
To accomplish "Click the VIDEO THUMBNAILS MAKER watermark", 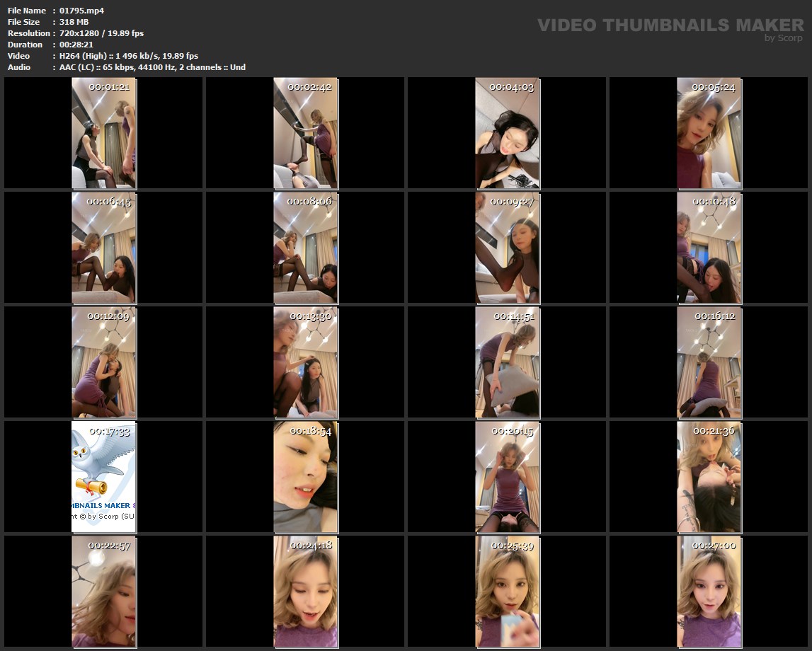I will 670,26.
